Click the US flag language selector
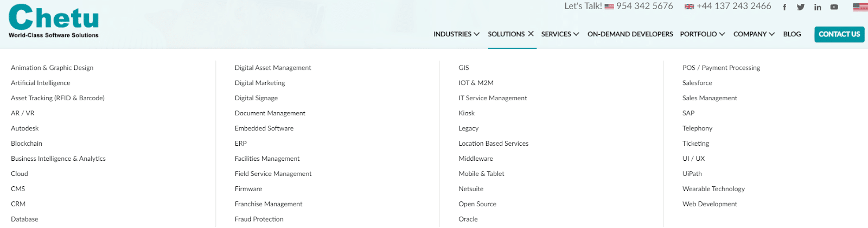 [860, 7]
